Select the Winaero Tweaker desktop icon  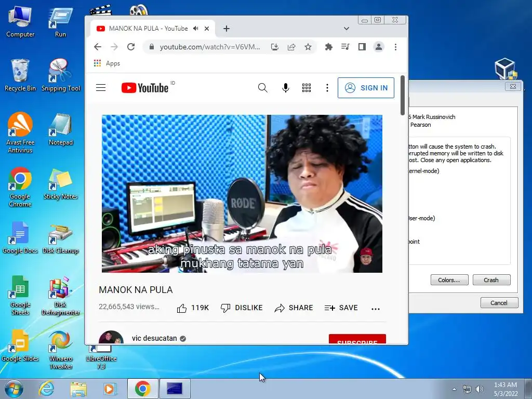[61, 350]
